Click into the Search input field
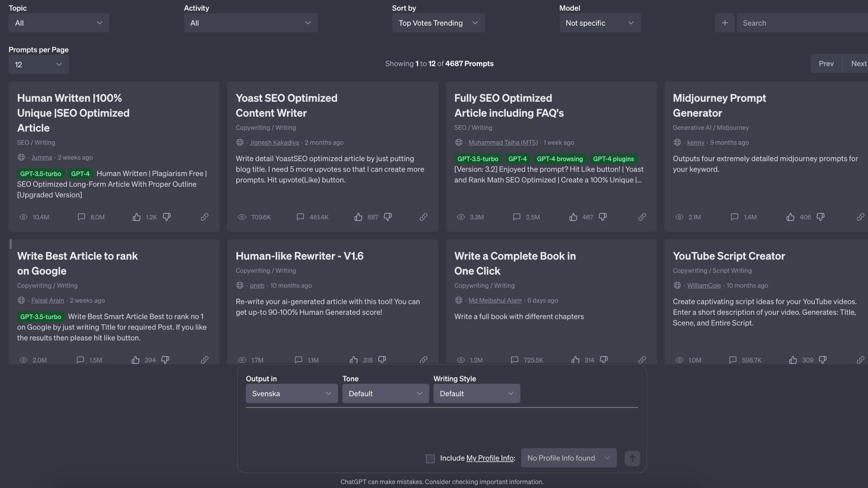Screen dimensions: 868x488 802,23
